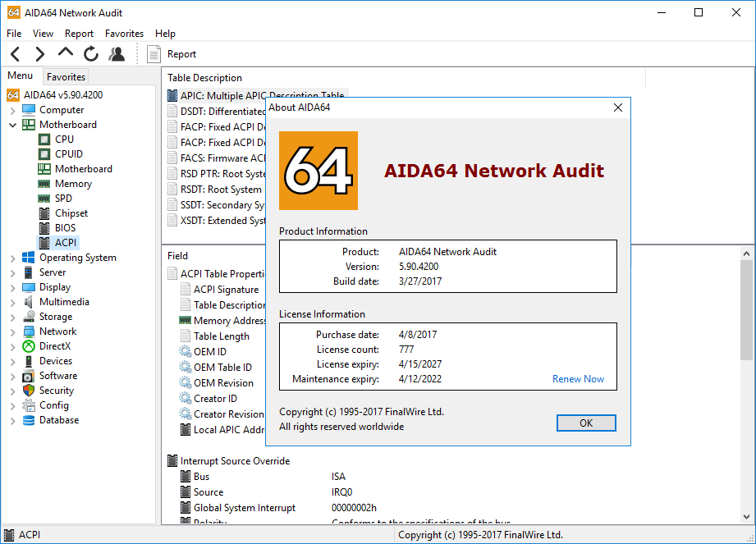This screenshot has height=544, width=756.
Task: Click the Server tower icon
Action: [x=29, y=272]
